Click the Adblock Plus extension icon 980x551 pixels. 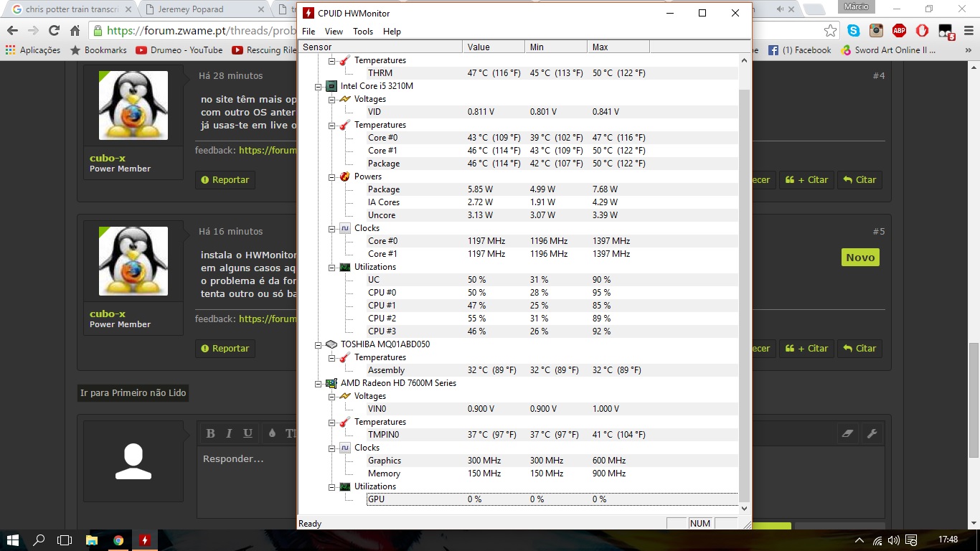pyautogui.click(x=899, y=31)
